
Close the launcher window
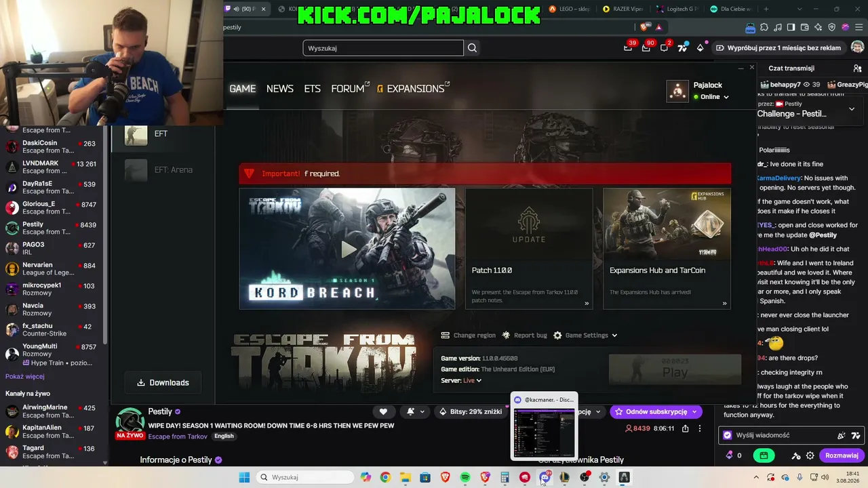(x=751, y=67)
